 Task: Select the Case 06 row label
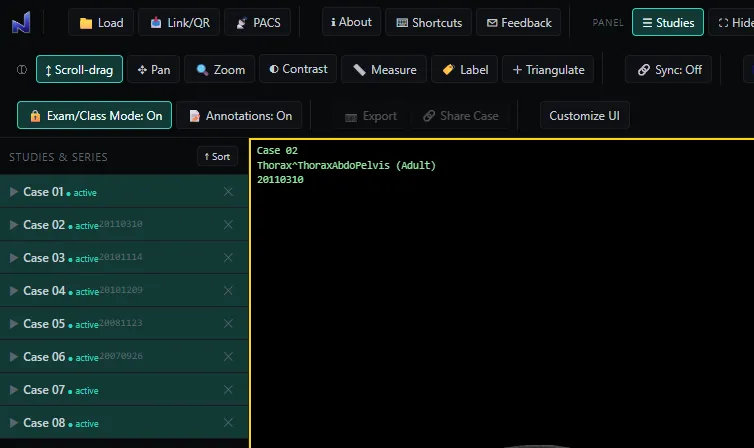(44, 357)
